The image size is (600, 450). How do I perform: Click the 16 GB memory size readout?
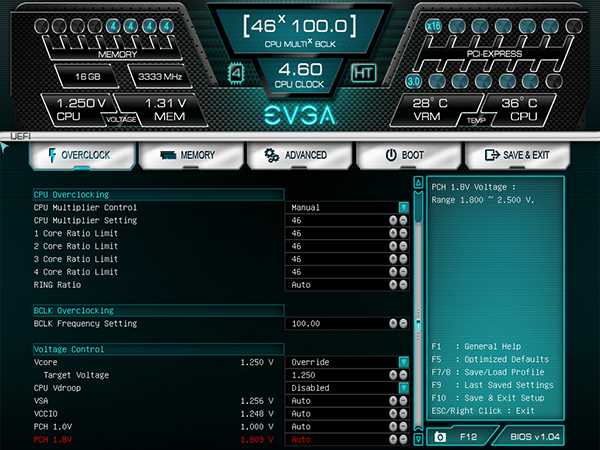pyautogui.click(x=88, y=77)
